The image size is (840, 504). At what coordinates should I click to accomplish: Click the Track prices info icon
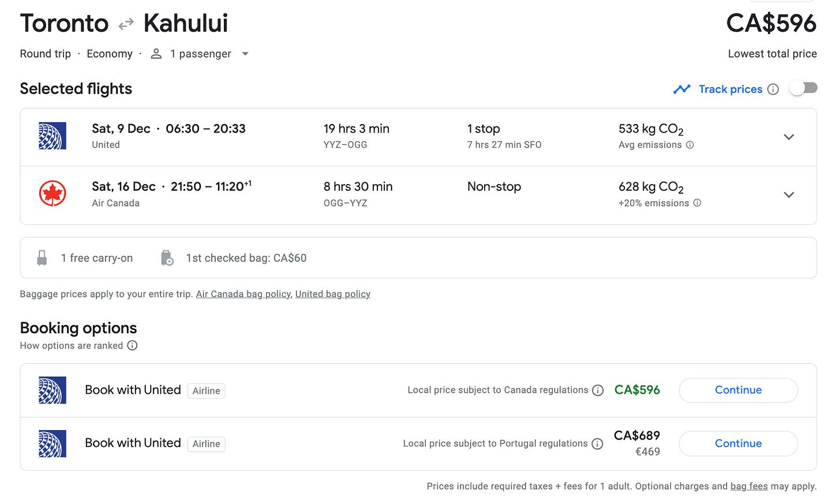[773, 89]
